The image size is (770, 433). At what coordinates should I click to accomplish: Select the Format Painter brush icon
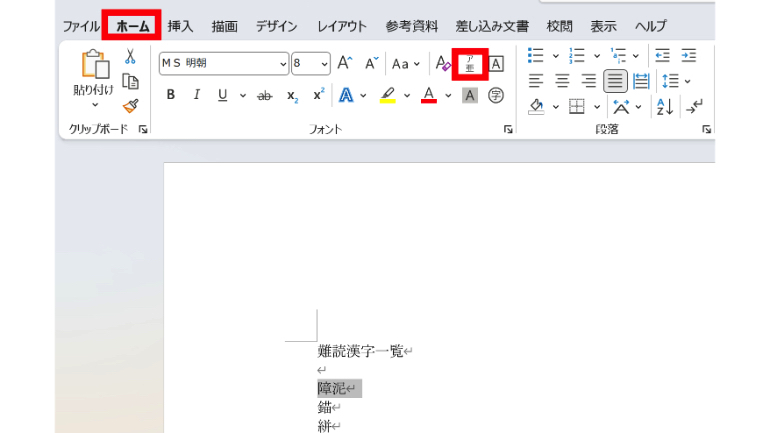click(129, 106)
